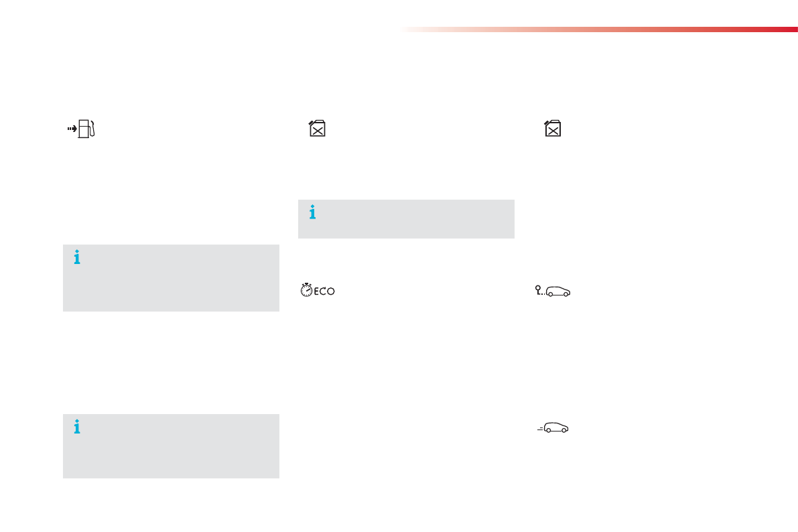Click the blue info icon in the lowest grey note

coord(76,427)
